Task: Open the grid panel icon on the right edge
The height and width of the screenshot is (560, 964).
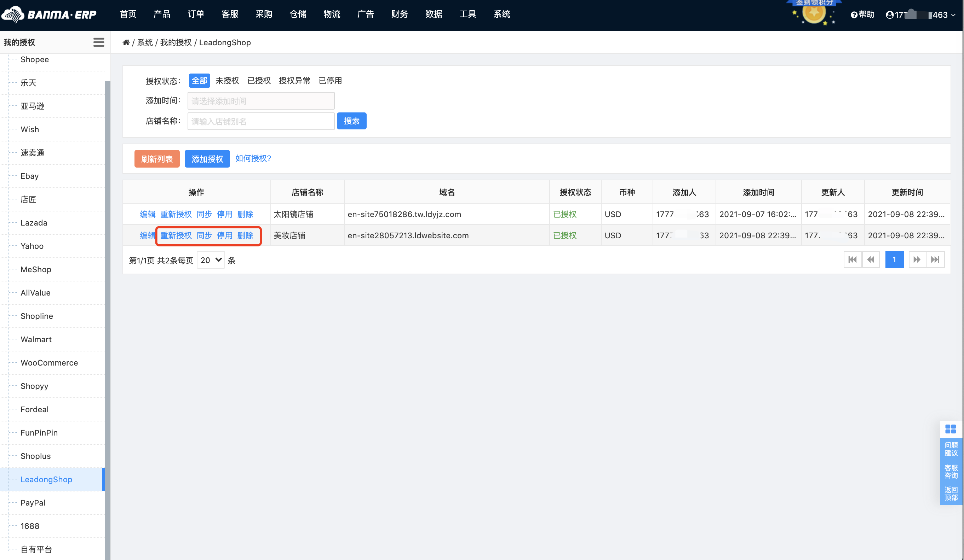Action: pyautogui.click(x=951, y=429)
